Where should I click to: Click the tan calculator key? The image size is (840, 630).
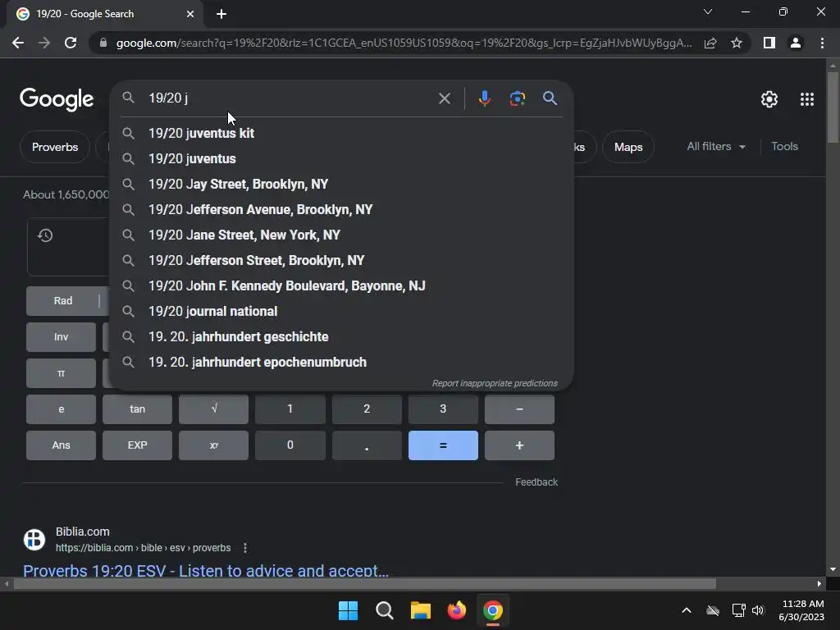coord(137,409)
